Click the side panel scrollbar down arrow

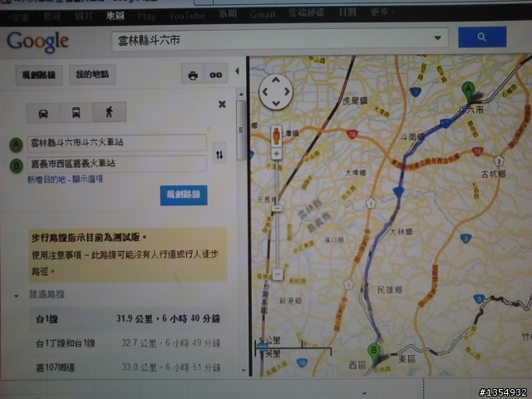(x=243, y=370)
